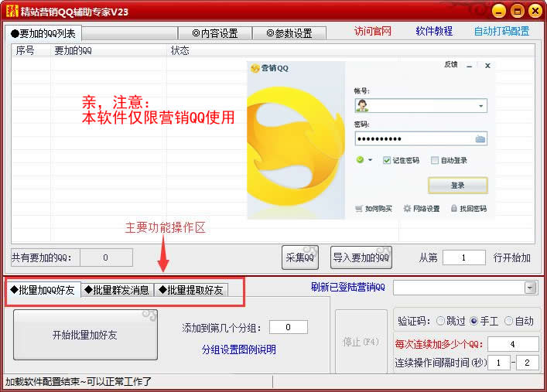Click the app logo icon in title bar

click(12, 11)
